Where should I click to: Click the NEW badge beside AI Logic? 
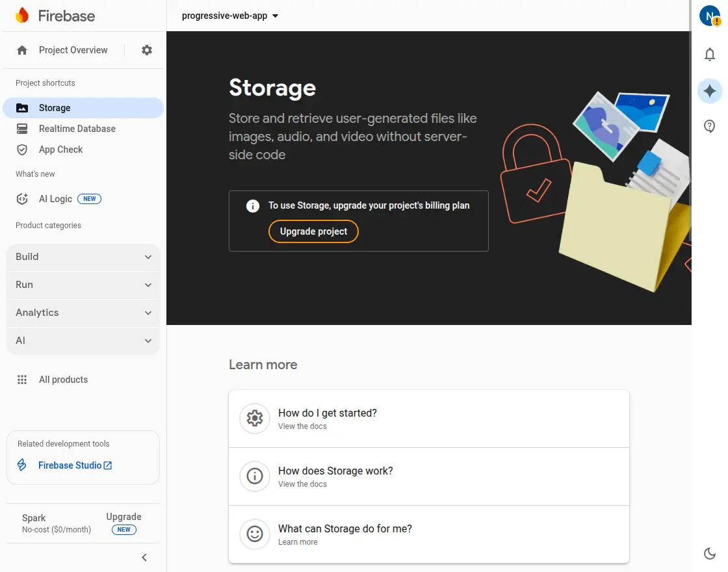(89, 199)
